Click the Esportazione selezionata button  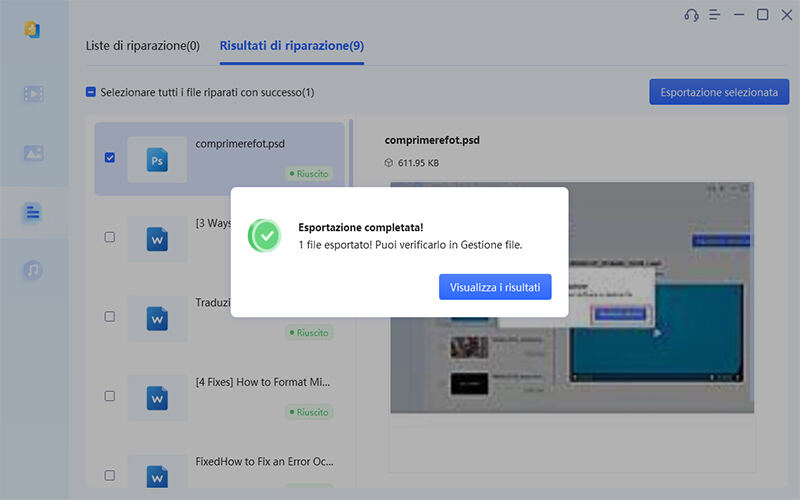pyautogui.click(x=719, y=92)
